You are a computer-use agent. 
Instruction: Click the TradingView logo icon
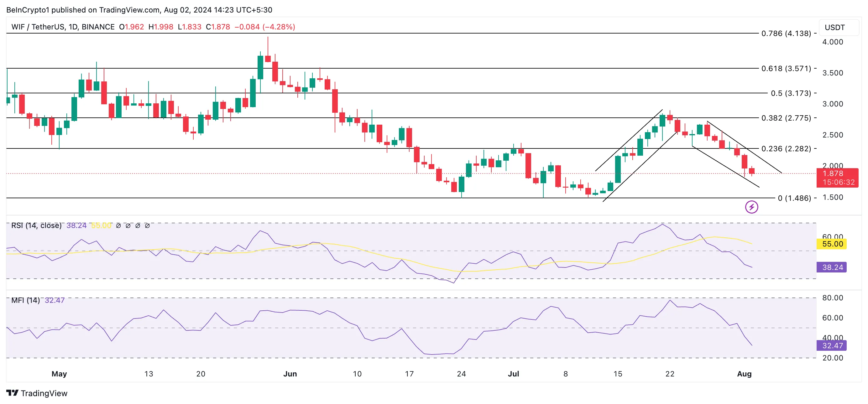(13, 393)
